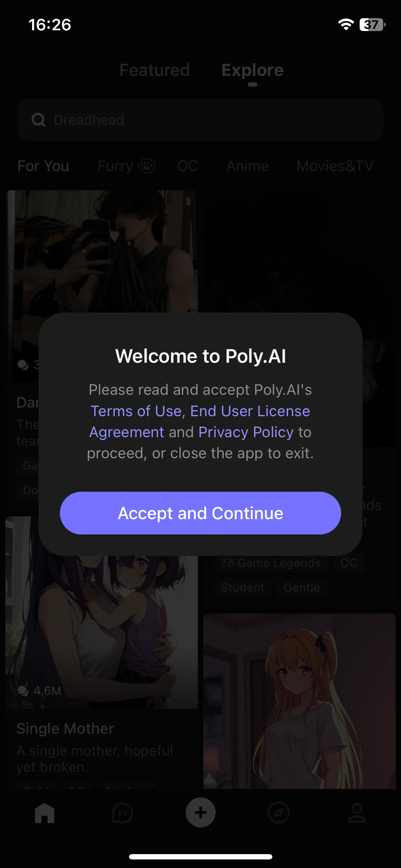Tap the Home icon in bottom bar

point(45,813)
